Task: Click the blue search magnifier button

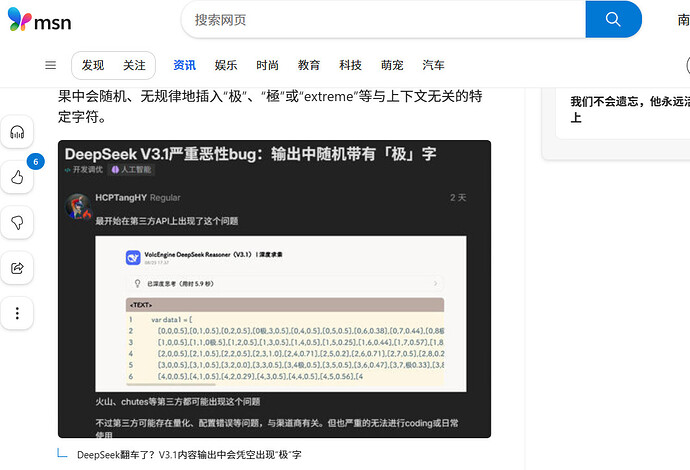Action: (613, 19)
